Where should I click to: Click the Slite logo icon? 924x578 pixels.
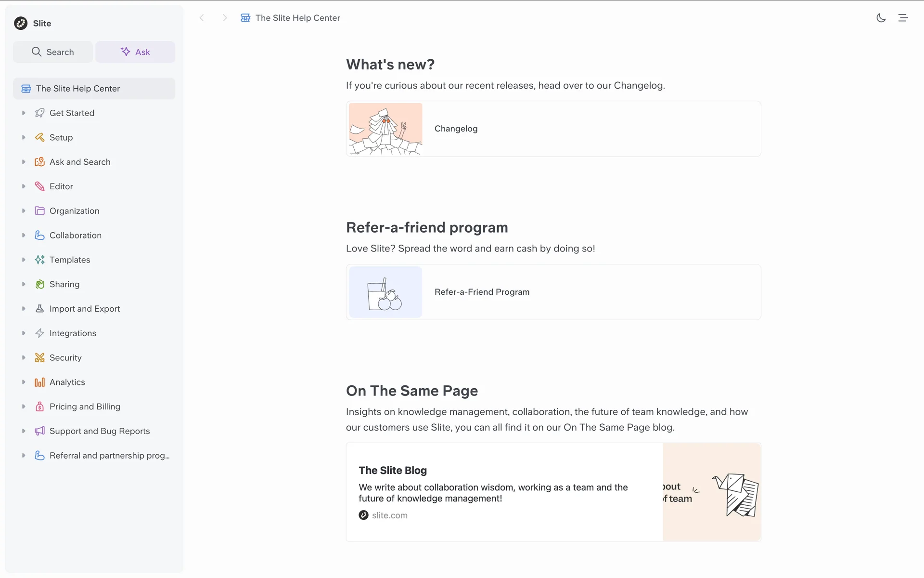[x=21, y=23]
